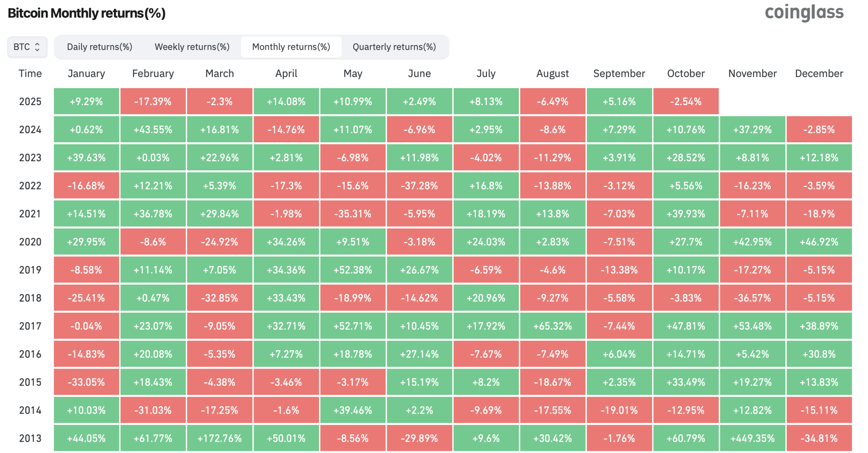This screenshot has width=868, height=453.
Task: Click the January column header
Action: [x=86, y=74]
